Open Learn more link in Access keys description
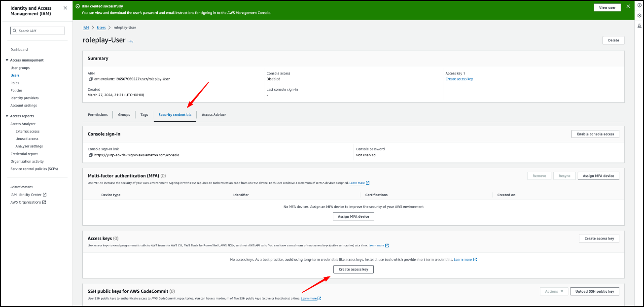 point(379,245)
